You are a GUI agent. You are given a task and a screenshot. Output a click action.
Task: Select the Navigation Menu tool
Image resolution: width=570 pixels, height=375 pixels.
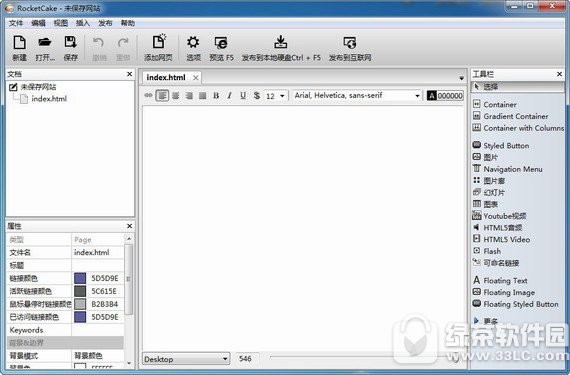click(507, 169)
